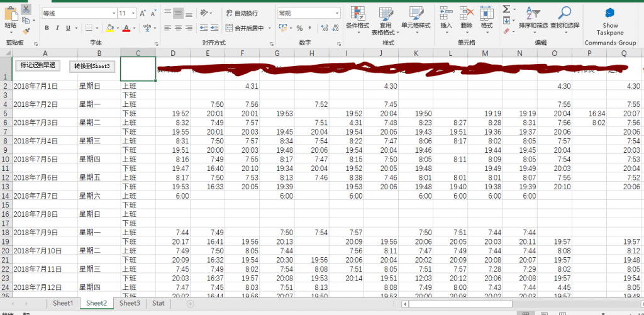Toggle Bold formatting
Image resolution: width=644 pixels, height=315 pixels.
[x=48, y=28]
